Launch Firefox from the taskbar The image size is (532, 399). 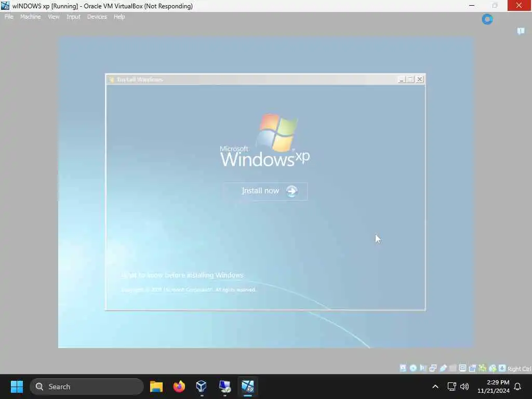coord(179,387)
